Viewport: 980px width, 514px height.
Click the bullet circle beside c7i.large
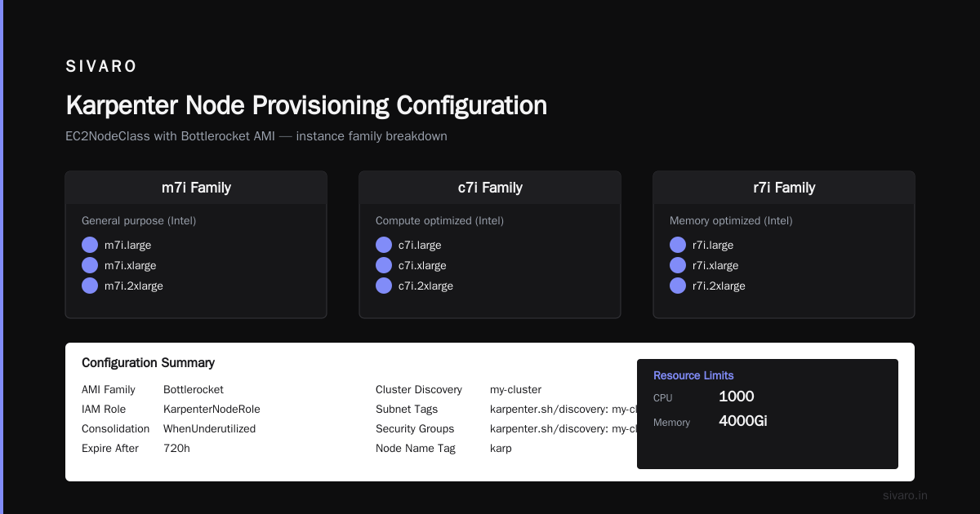click(384, 245)
